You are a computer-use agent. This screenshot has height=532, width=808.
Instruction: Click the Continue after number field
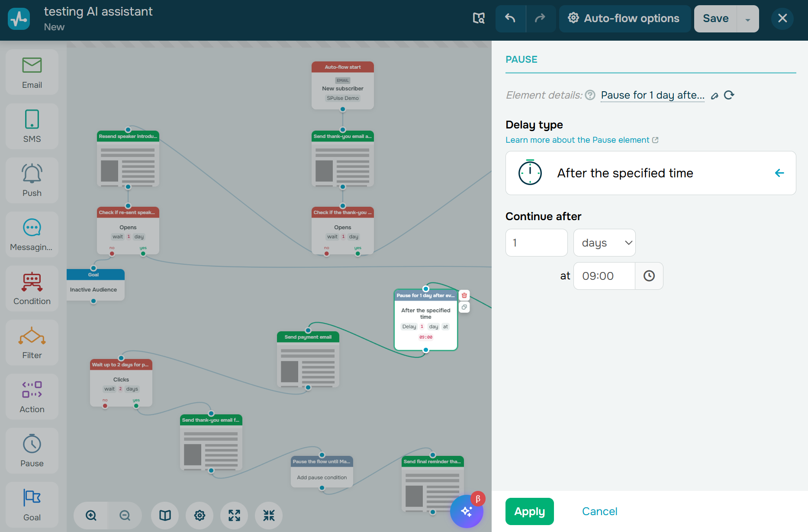[537, 243]
